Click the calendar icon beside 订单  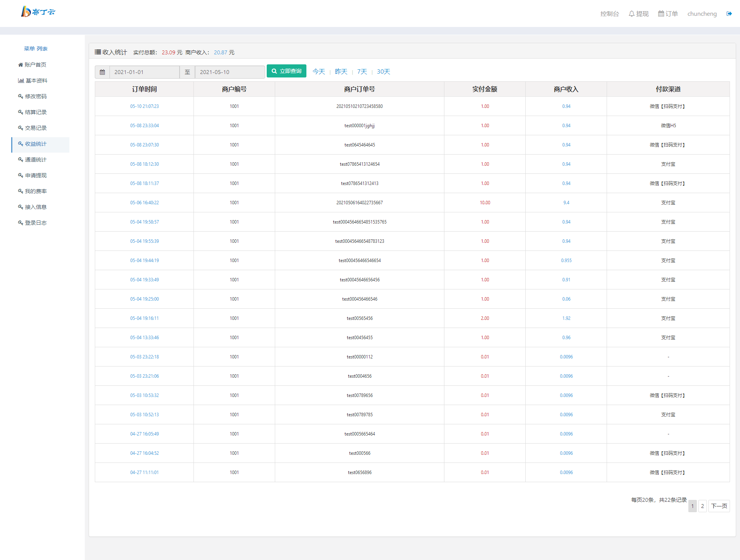661,14
